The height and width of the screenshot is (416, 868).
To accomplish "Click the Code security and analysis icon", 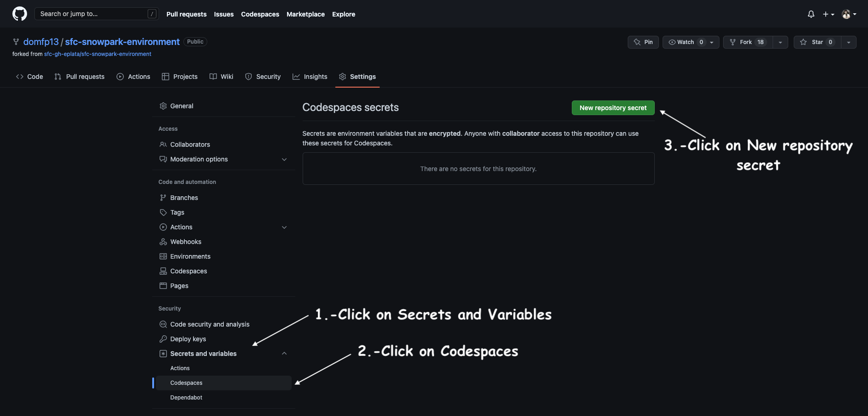I will click(x=163, y=324).
